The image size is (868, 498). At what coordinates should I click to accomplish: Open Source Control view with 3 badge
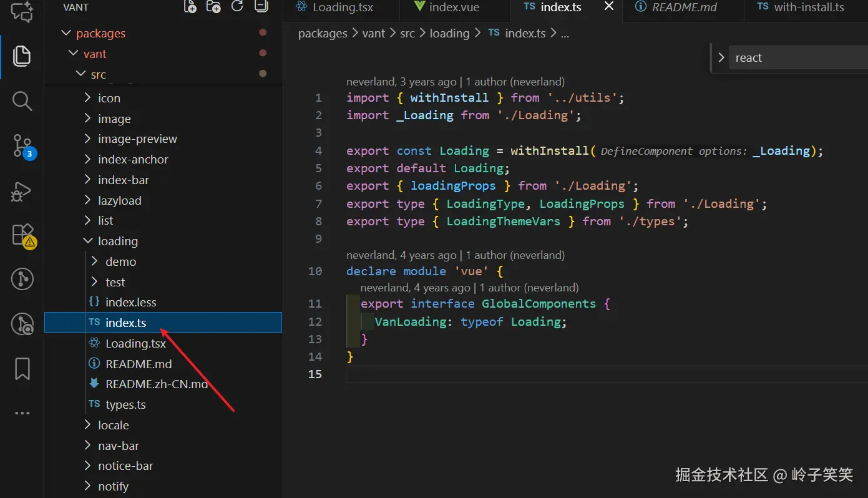pyautogui.click(x=22, y=145)
